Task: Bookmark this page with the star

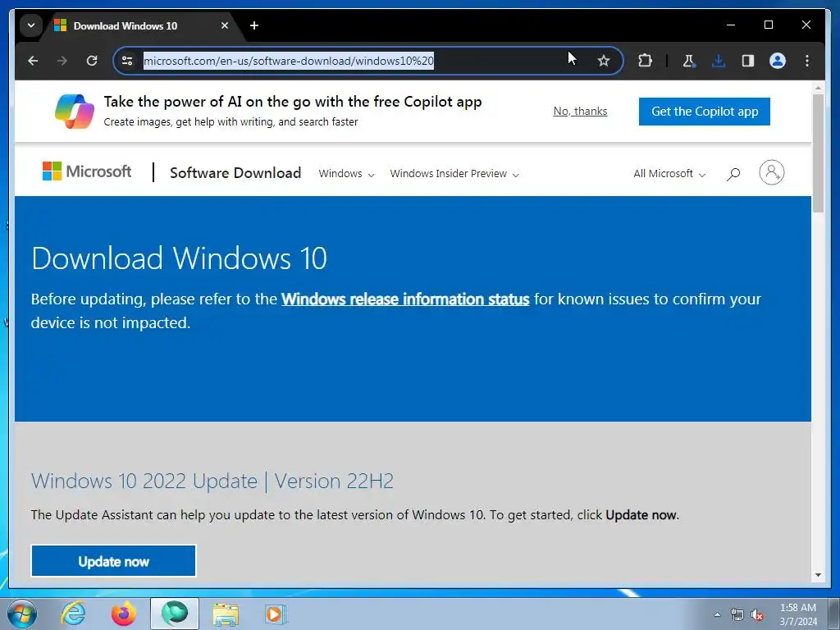Action: point(604,61)
